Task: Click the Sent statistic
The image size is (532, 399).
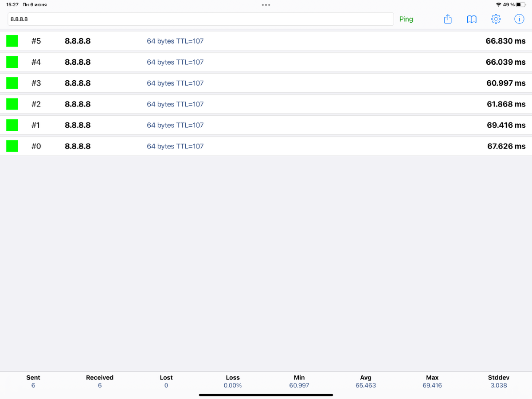Action: [x=33, y=381]
